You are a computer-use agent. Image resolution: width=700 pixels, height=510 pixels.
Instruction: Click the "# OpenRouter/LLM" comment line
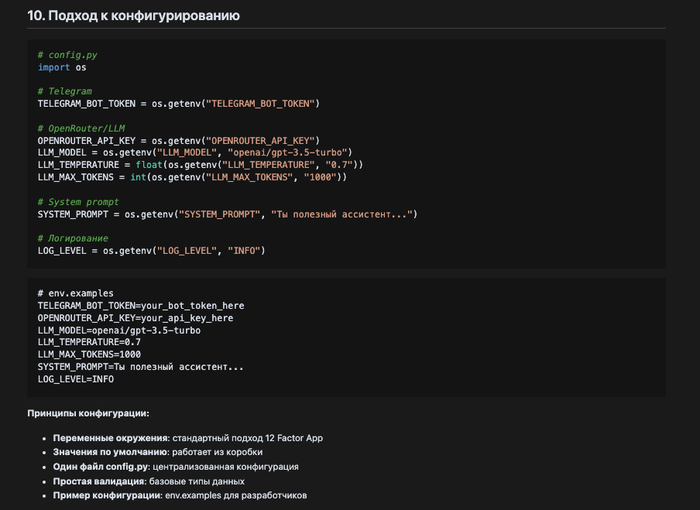point(83,128)
